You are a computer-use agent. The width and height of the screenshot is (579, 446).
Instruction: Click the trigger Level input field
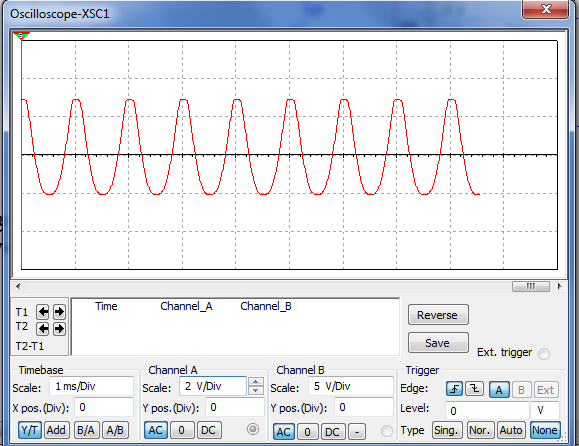(x=487, y=411)
